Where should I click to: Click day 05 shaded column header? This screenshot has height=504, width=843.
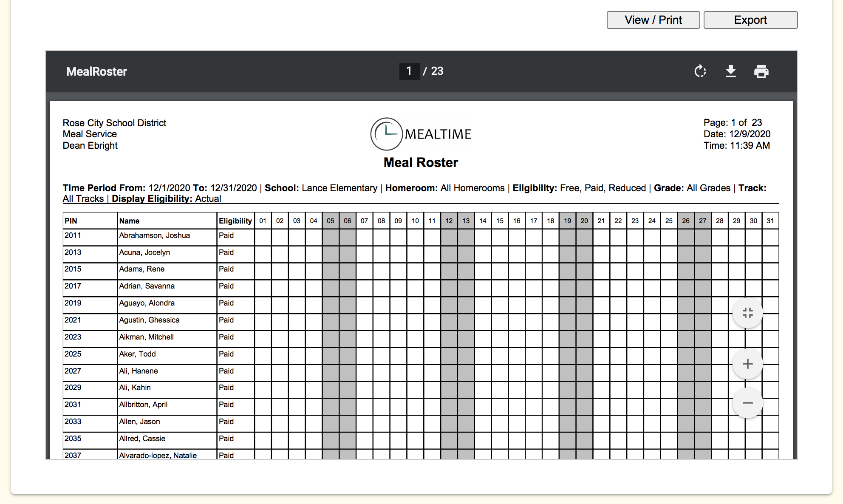click(331, 221)
